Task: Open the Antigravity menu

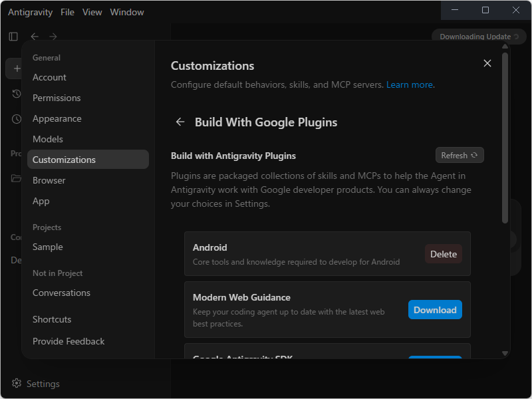Action: (x=30, y=12)
